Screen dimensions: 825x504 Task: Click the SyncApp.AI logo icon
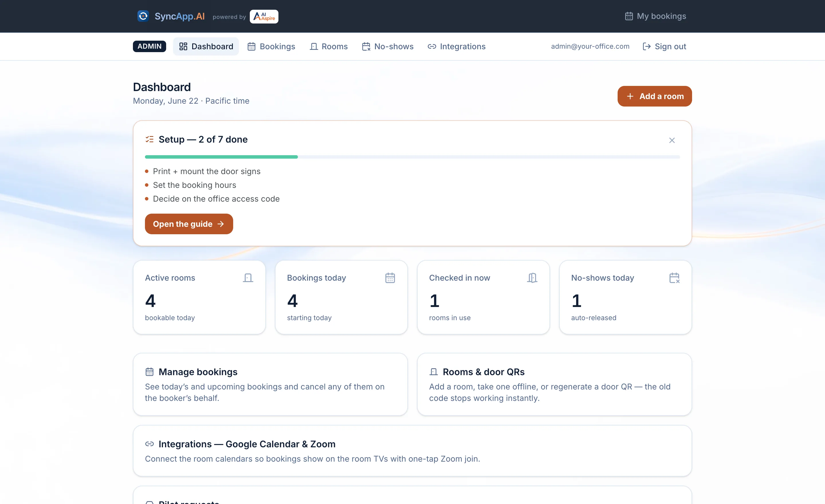tap(143, 16)
